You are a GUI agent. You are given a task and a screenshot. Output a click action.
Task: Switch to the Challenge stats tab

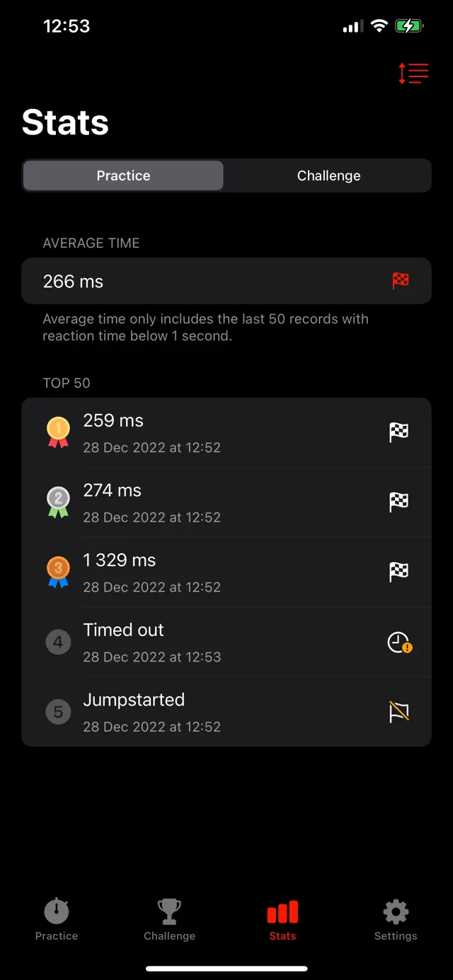(328, 175)
